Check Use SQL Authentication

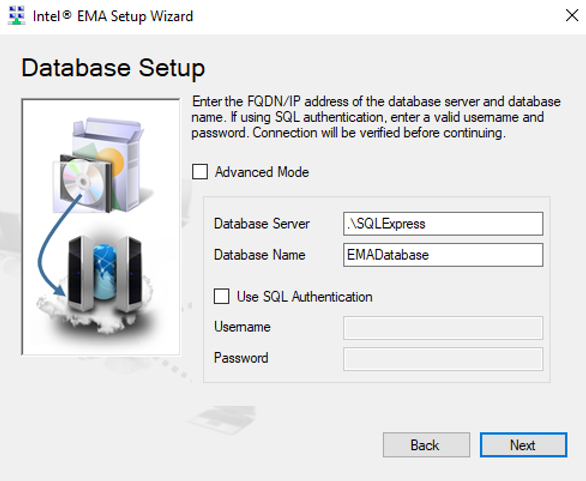(222, 296)
